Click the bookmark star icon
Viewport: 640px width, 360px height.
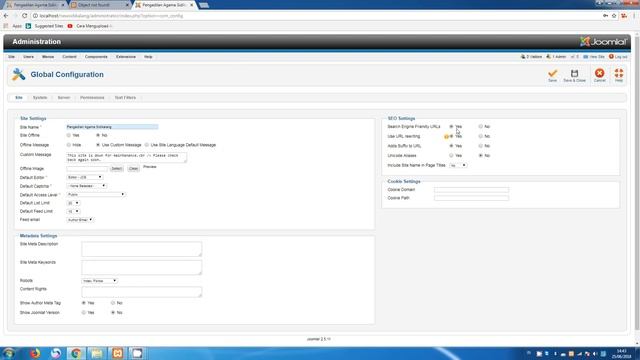coord(614,16)
